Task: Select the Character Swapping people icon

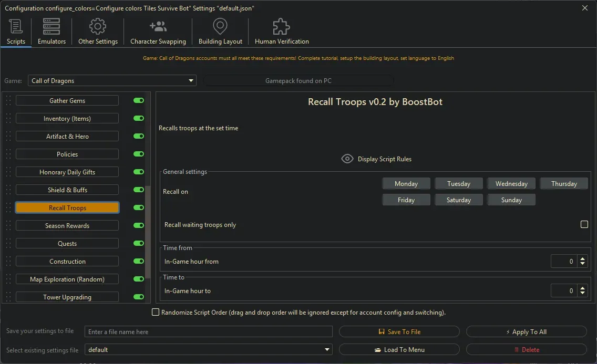Action: (158, 25)
